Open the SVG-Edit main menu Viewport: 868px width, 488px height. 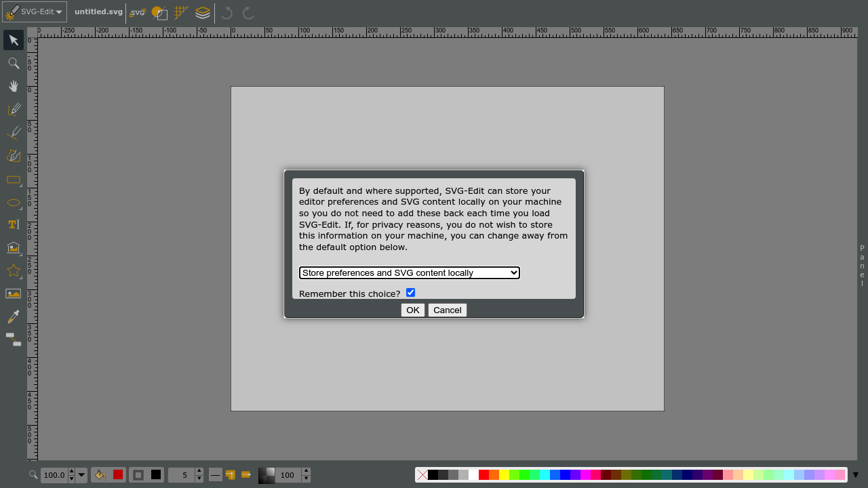[35, 12]
